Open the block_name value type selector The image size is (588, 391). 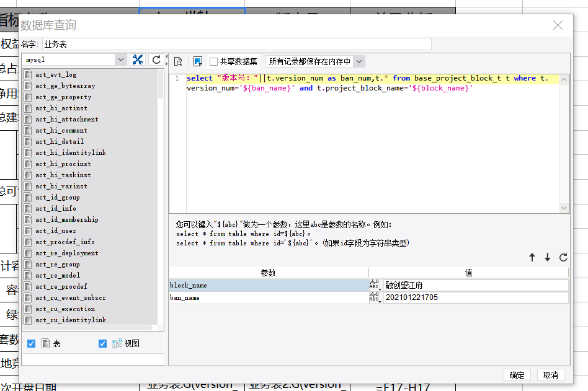click(375, 285)
